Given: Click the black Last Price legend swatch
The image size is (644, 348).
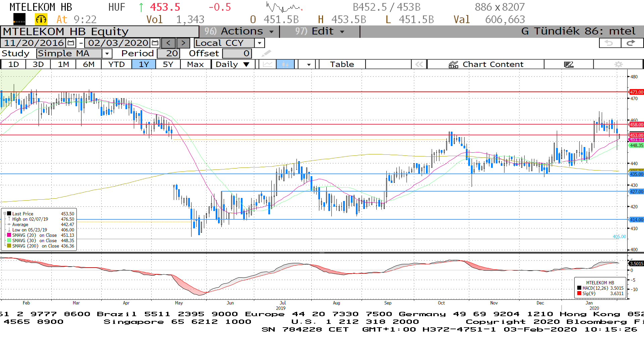Looking at the screenshot, I should (9, 214).
